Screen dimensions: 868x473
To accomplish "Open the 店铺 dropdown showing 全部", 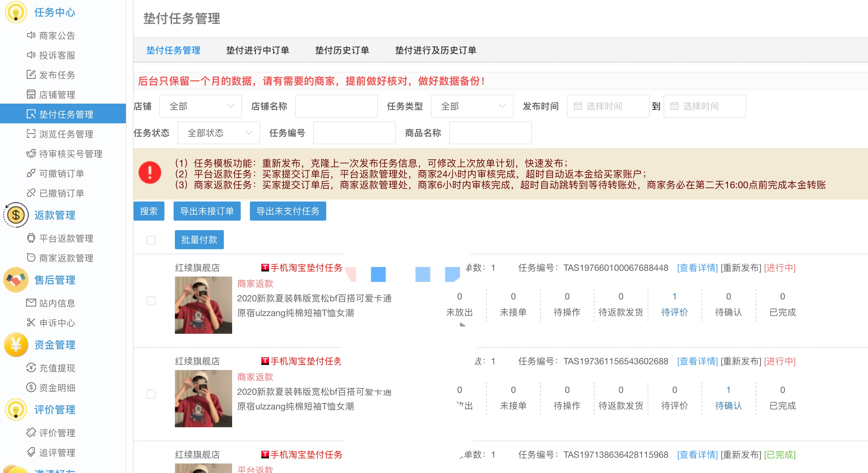I will [x=201, y=106].
